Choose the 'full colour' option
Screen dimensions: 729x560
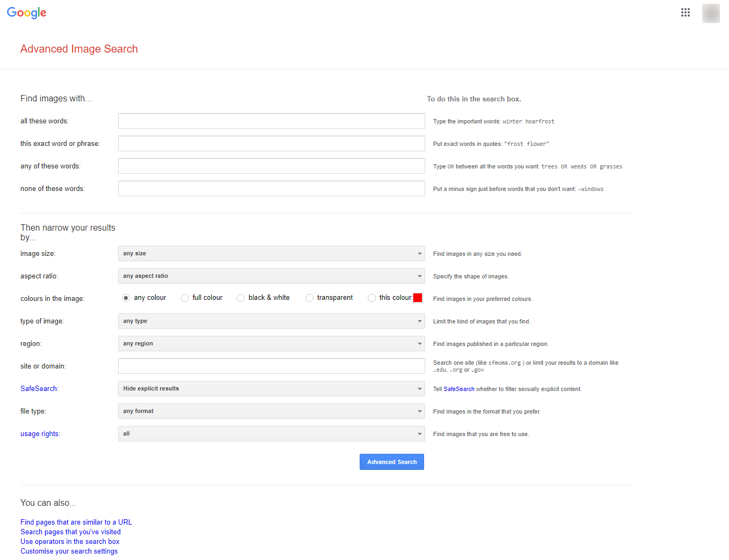pyautogui.click(x=185, y=298)
